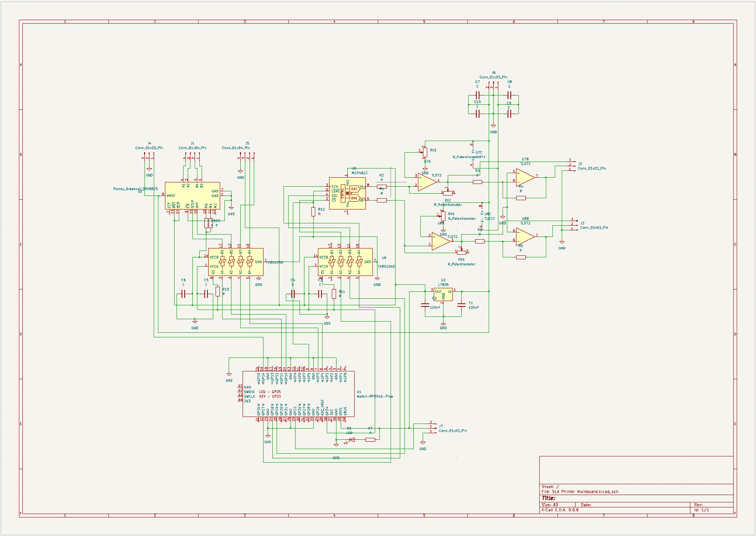Select the L7805 voltage regulator U2

(x=443, y=294)
